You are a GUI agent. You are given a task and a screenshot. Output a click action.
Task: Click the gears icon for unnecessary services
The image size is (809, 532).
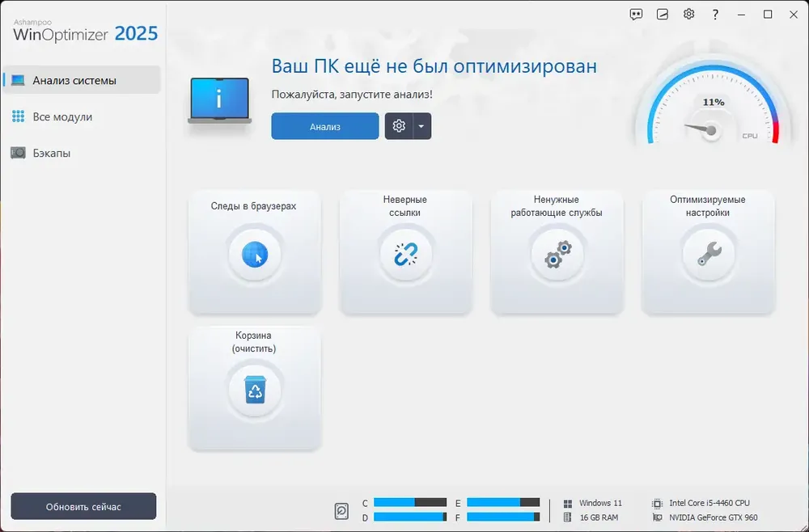557,254
